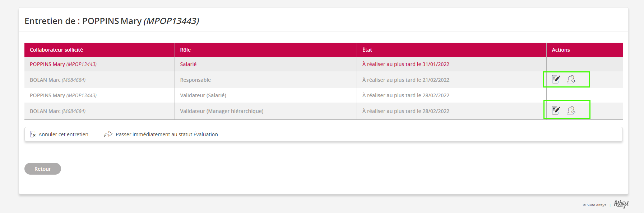Click the 'Actions' column header
Image resolution: width=644 pixels, height=213 pixels.
click(561, 50)
